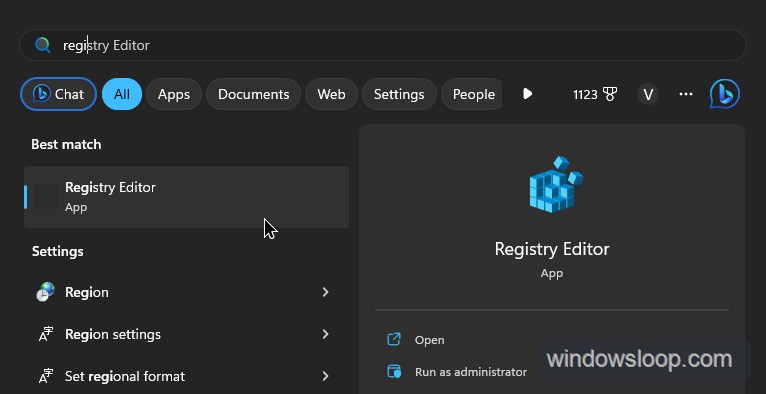Screen dimensions: 766x394
Task: Select Registry Editor best match result
Action: (186, 197)
